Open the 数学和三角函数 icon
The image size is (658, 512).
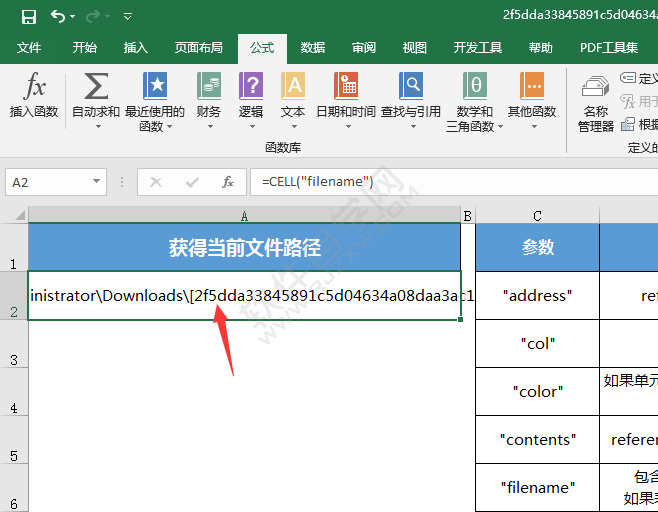tap(475, 86)
